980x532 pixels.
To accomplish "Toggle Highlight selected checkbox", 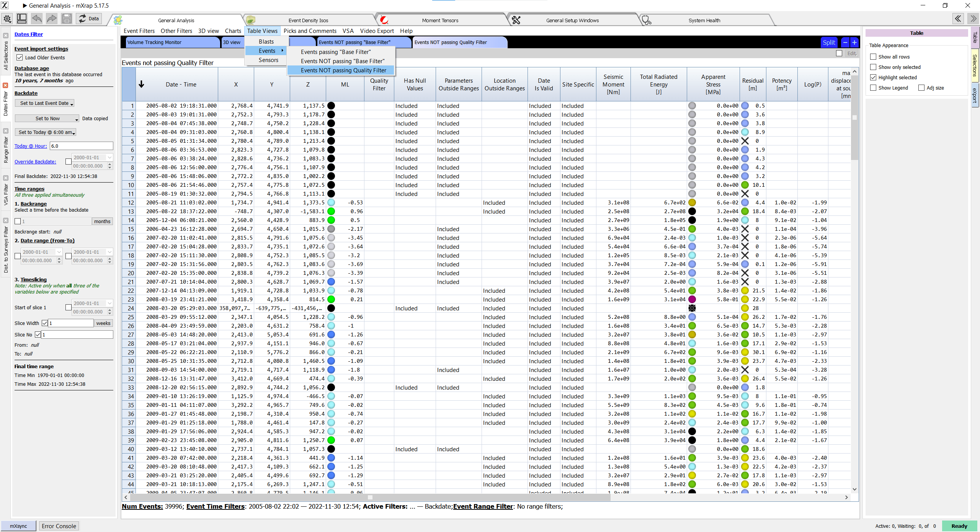I will click(x=873, y=77).
